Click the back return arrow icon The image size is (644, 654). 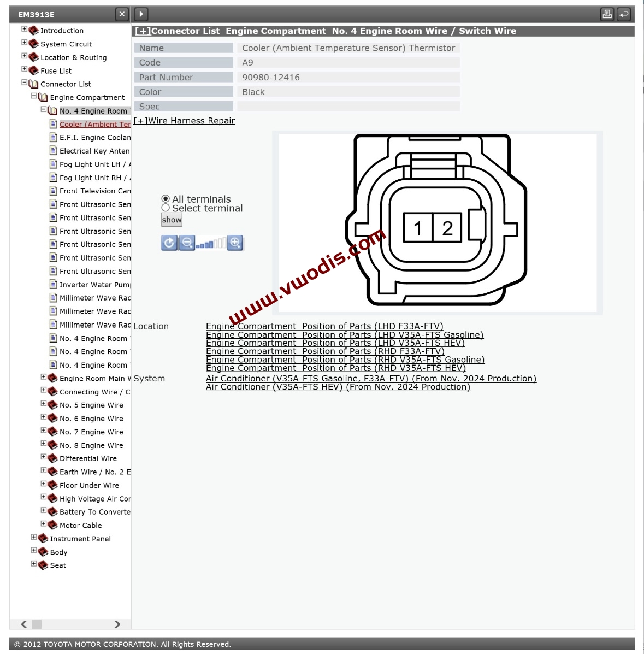pyautogui.click(x=624, y=14)
